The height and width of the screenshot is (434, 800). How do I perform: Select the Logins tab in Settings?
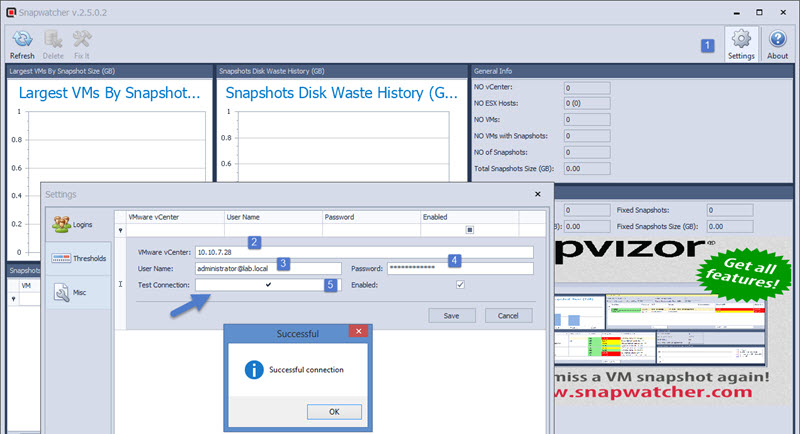(x=79, y=224)
